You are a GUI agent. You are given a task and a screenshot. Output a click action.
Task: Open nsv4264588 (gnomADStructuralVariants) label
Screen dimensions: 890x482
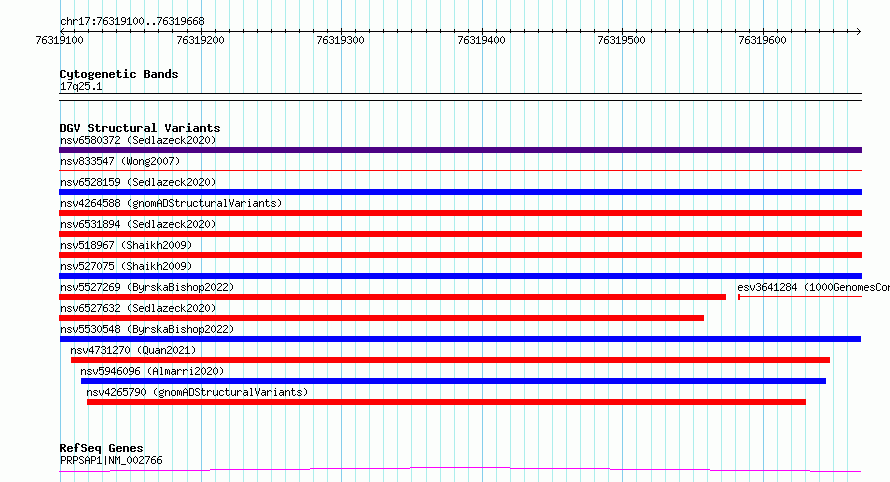[171, 203]
